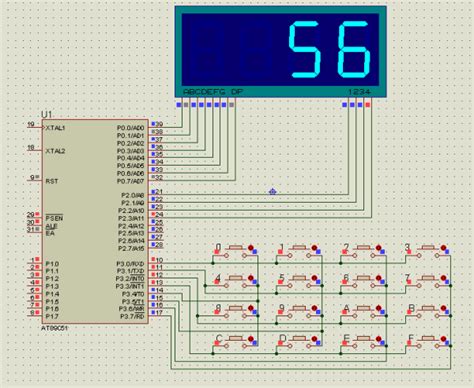Click the keypad pushbutton labeled 1
The height and width of the screenshot is (388, 474).
coord(299,248)
